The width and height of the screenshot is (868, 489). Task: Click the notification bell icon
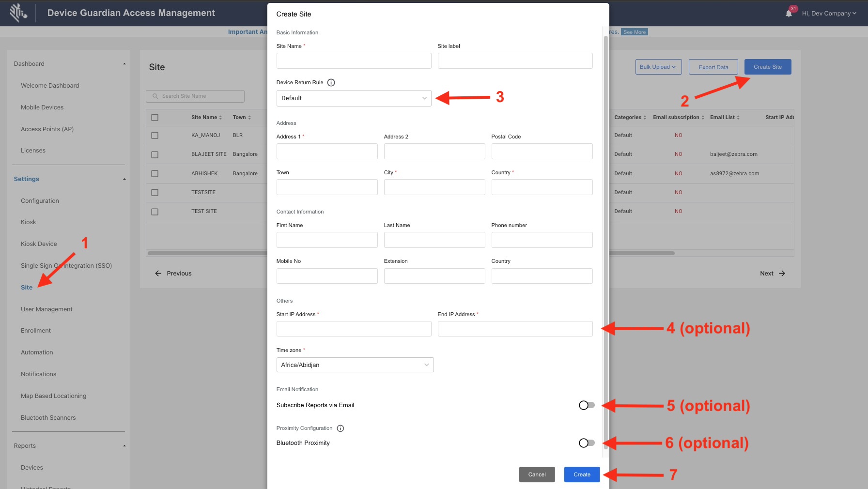(x=789, y=14)
